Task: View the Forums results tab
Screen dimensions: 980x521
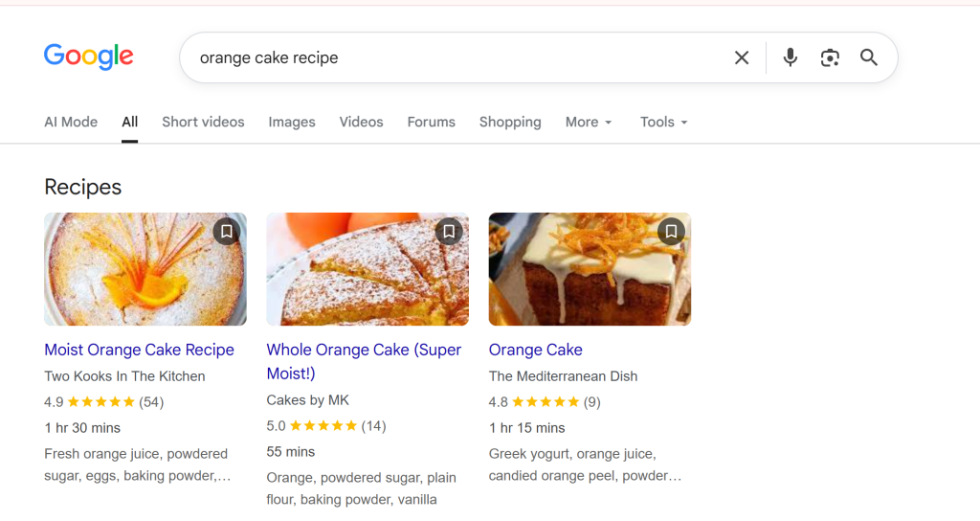Action: [432, 122]
